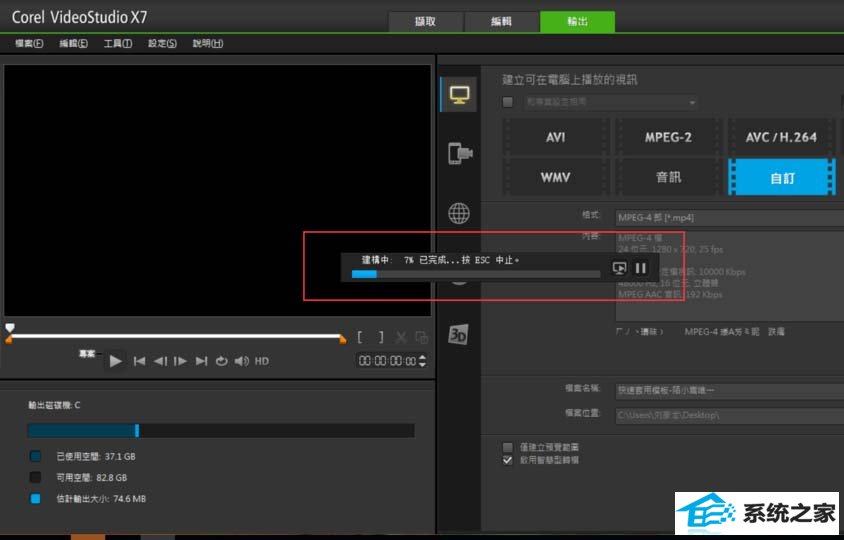844x540 pixels.
Task: Toggle render preview display icon
Action: click(620, 268)
